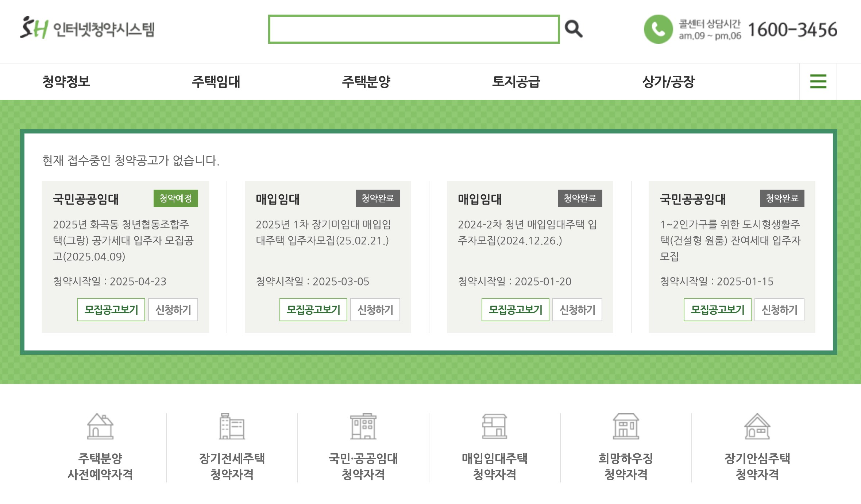View 모집공고보기 for 2024-2차 청년 매입임대주택
The width and height of the screenshot is (861, 504).
point(515,310)
